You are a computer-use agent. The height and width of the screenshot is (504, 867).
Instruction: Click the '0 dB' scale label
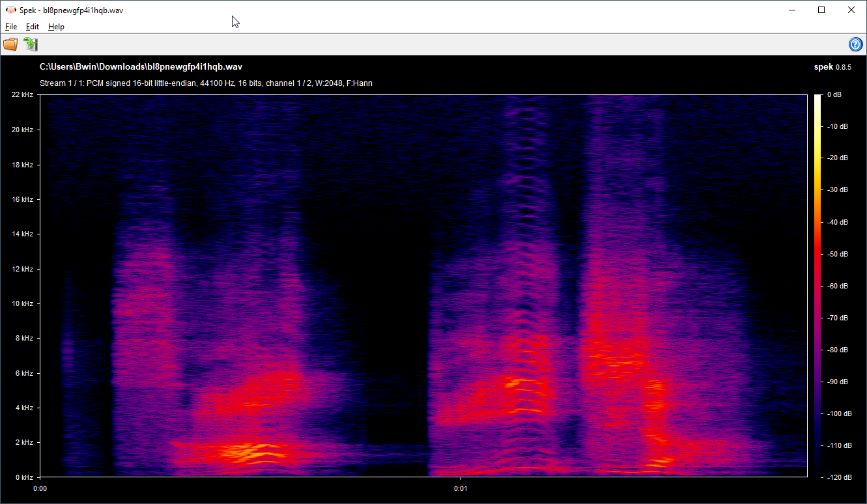click(x=834, y=95)
